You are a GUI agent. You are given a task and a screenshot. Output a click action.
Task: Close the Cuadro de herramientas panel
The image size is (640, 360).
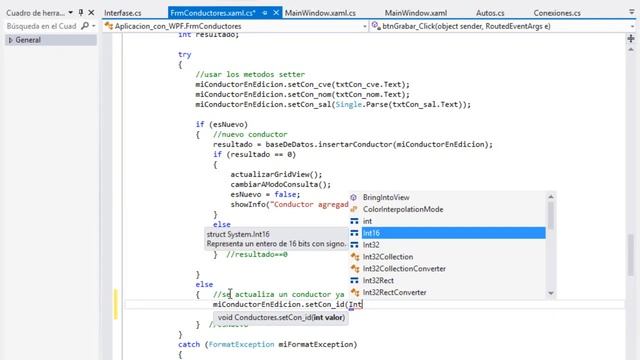tap(91, 13)
